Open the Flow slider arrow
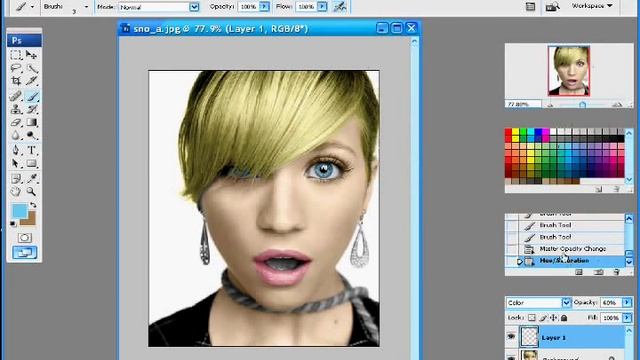640x360 pixels. [x=322, y=7]
